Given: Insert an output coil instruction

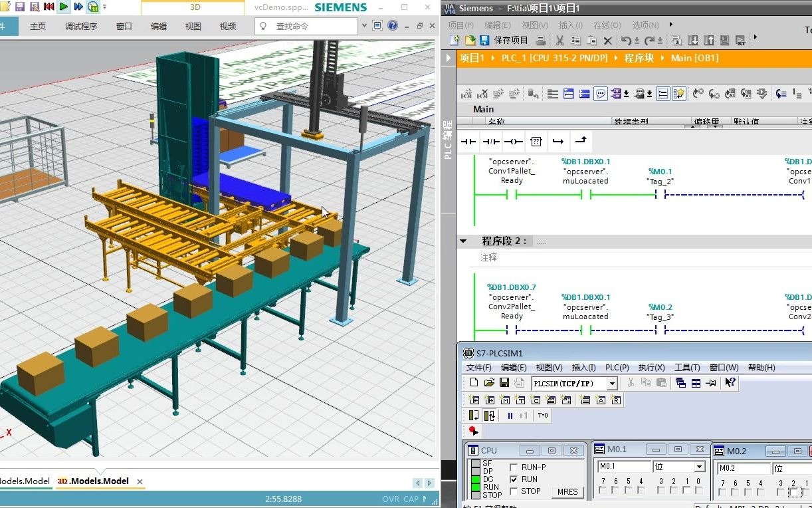Looking at the screenshot, I should coord(513,141).
